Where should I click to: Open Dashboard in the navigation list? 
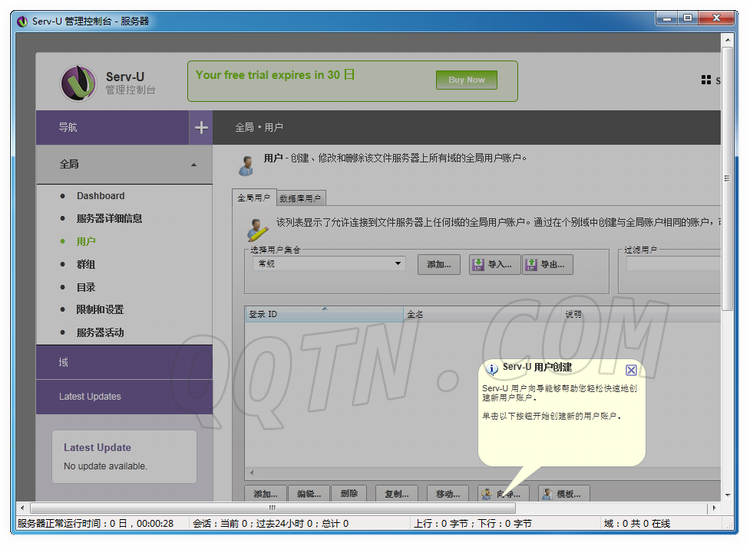100,196
